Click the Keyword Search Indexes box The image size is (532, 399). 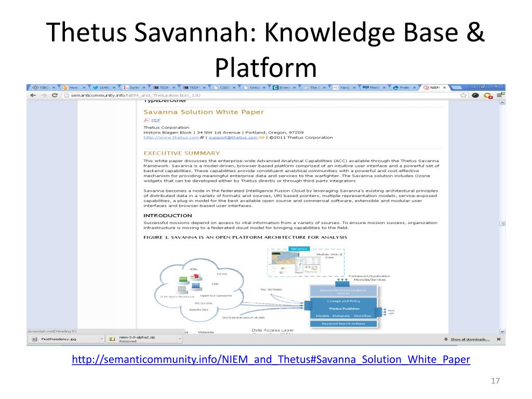tap(344, 324)
